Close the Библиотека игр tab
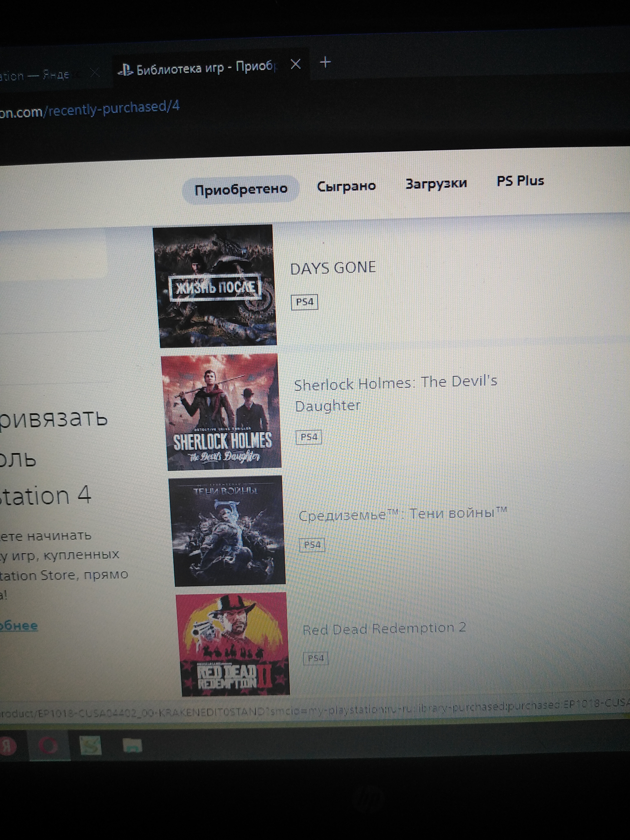 tap(295, 64)
